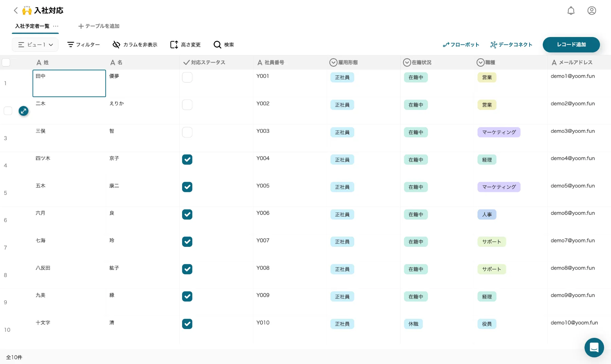Select the 入社予定者一覧 table tab

tap(32, 26)
